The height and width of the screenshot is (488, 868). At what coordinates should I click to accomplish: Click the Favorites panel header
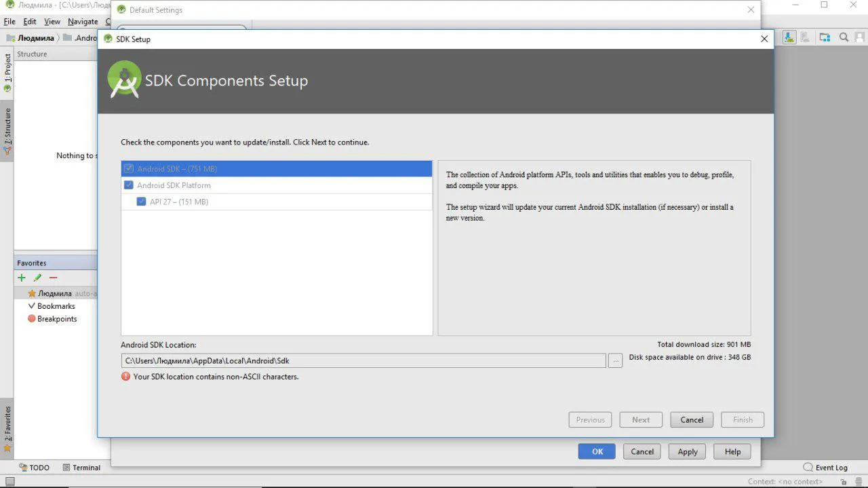56,263
